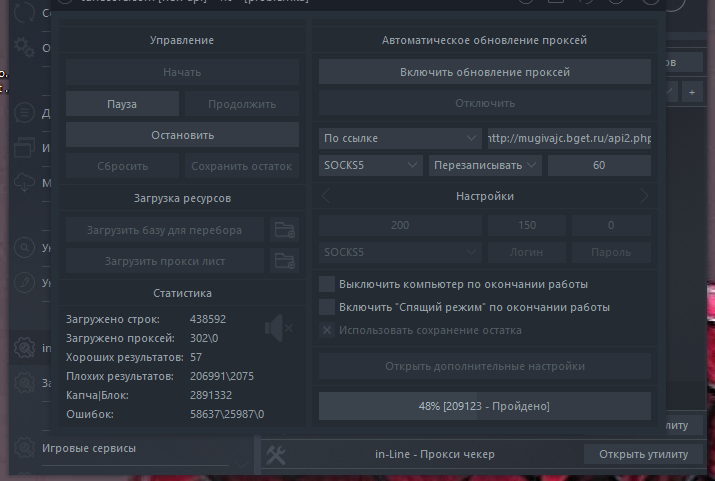Expand the Игровые сервисы section chevron

tap(241, 464)
